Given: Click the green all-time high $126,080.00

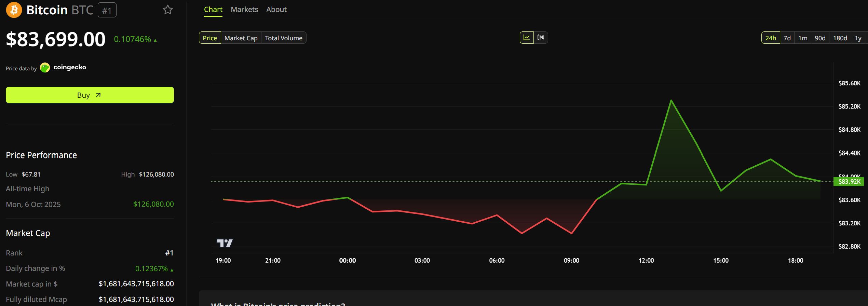Looking at the screenshot, I should 153,204.
